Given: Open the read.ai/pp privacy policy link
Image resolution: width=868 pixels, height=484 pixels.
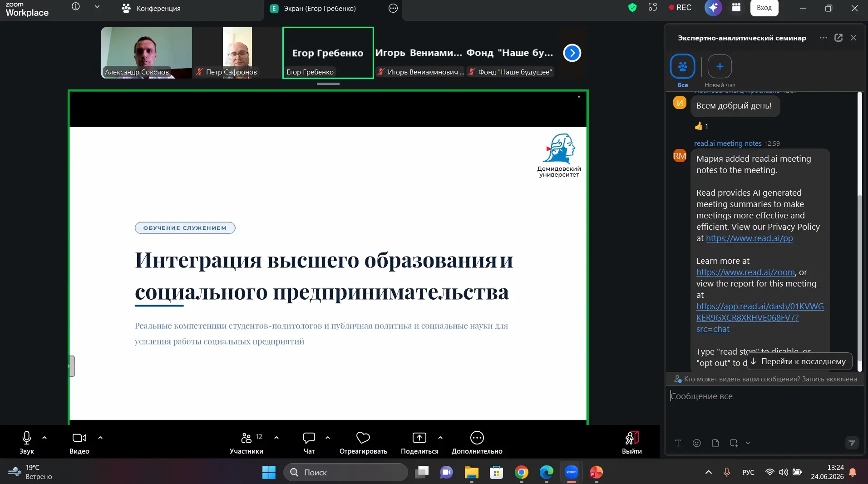Looking at the screenshot, I should pyautogui.click(x=749, y=238).
